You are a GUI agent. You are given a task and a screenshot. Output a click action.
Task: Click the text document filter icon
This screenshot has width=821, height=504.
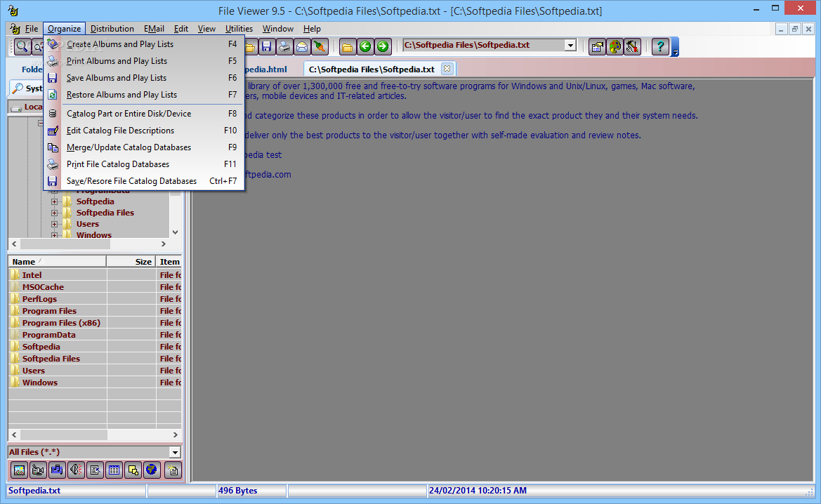95,470
